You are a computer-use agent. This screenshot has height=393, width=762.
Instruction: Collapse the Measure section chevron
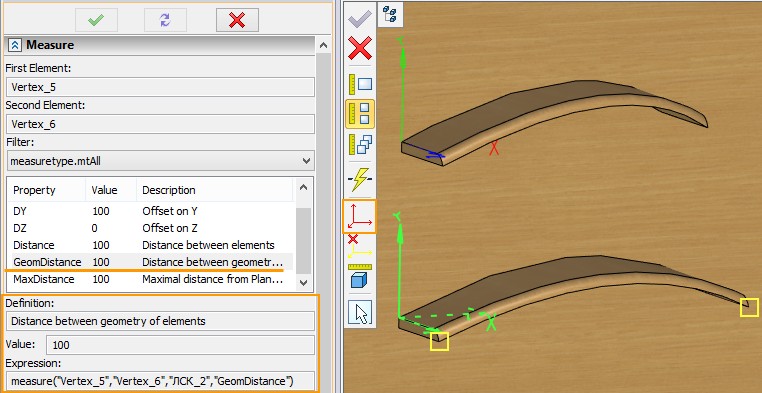pyautogui.click(x=15, y=45)
